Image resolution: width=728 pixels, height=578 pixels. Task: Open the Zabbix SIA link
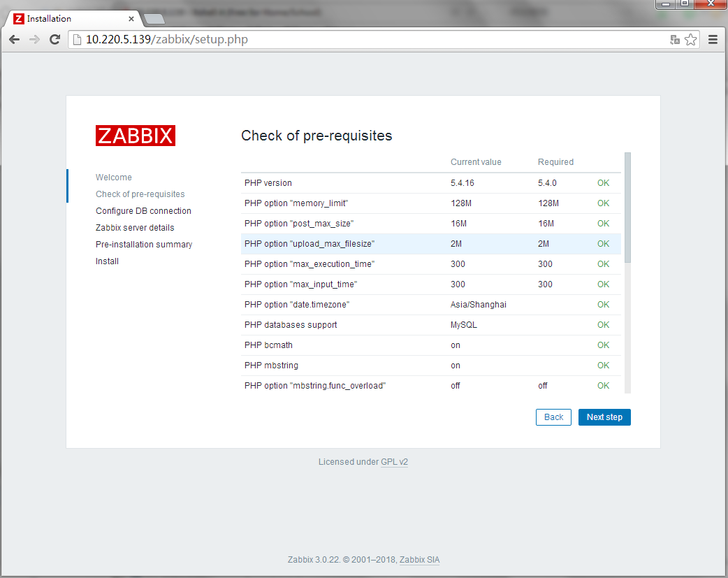coord(419,560)
